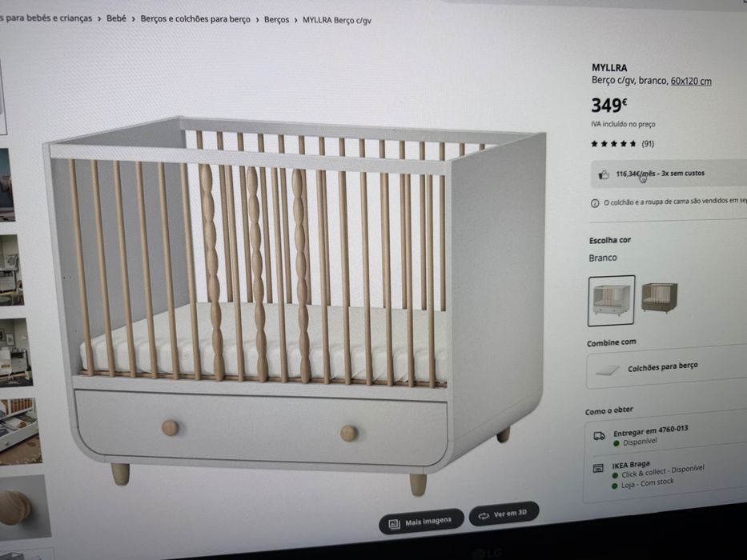Click the IKEA Braga store icon
This screenshot has width=747, height=560.
click(x=598, y=469)
